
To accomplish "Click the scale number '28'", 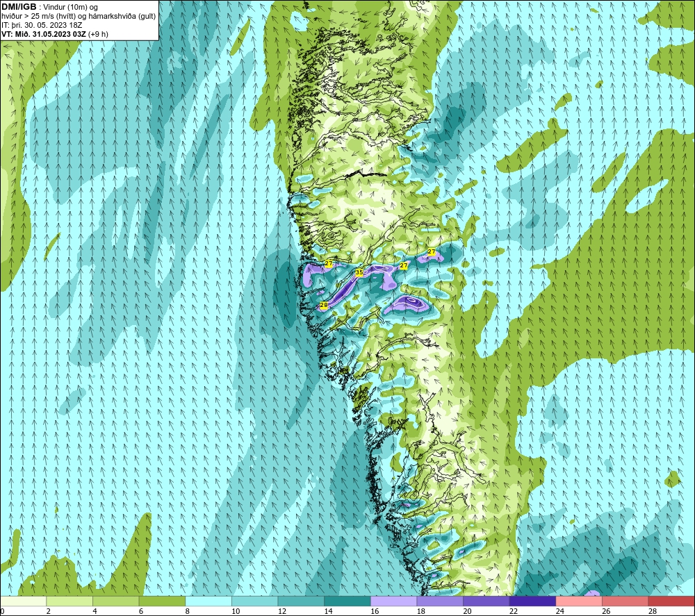I will click(x=653, y=611).
